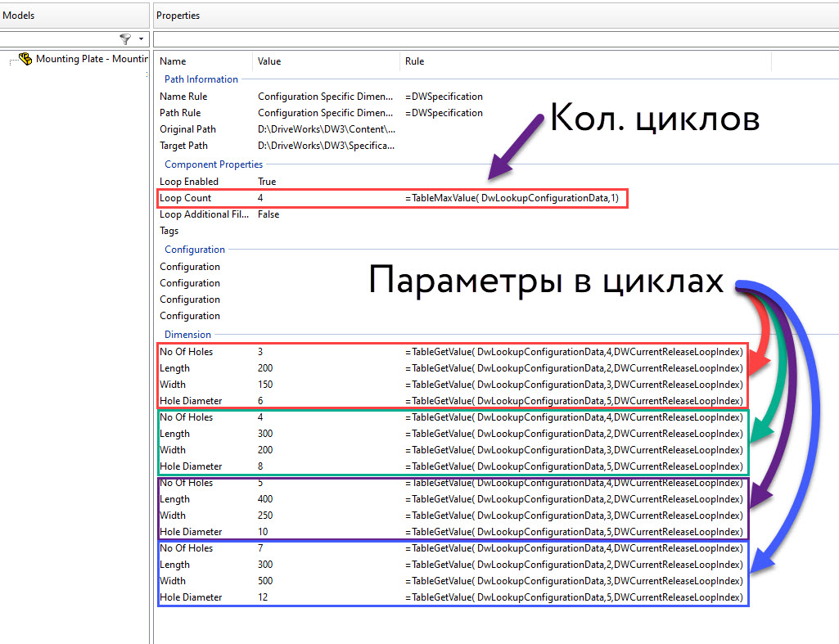This screenshot has height=644, width=839.
Task: Click the True value of Loop Enabled
Action: 267,182
